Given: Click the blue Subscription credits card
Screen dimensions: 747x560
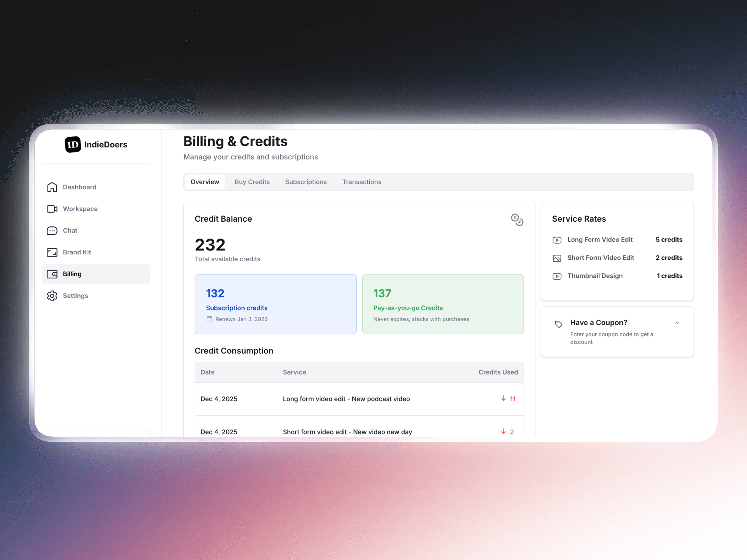Looking at the screenshot, I should click(275, 304).
